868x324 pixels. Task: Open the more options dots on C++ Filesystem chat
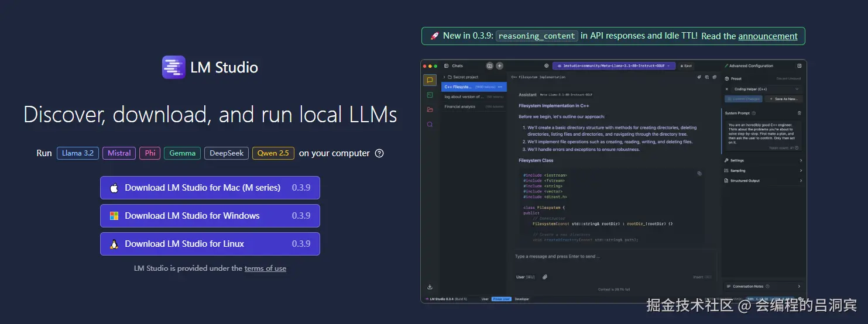click(x=500, y=87)
